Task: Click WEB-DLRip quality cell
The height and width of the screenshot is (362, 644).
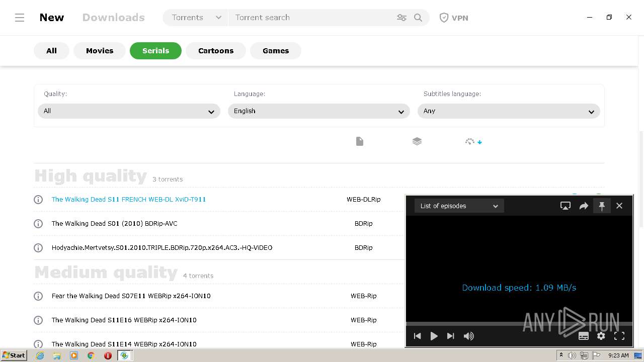Action: (x=363, y=200)
